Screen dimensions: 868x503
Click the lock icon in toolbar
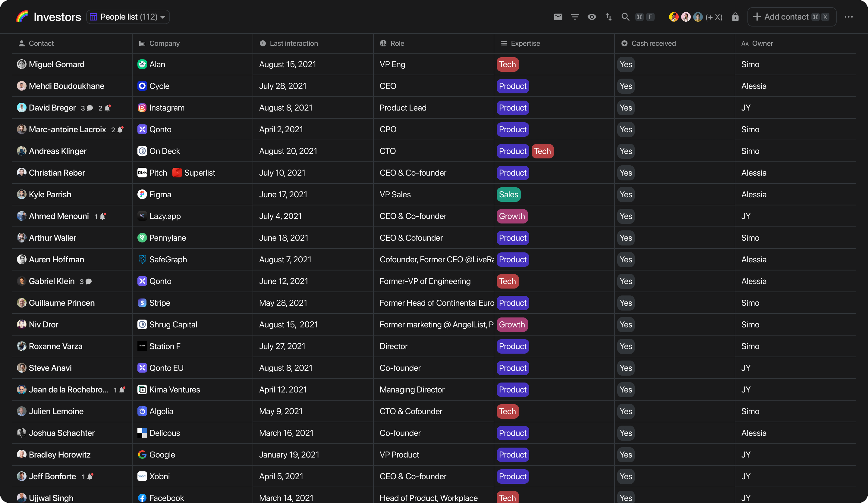pyautogui.click(x=735, y=17)
